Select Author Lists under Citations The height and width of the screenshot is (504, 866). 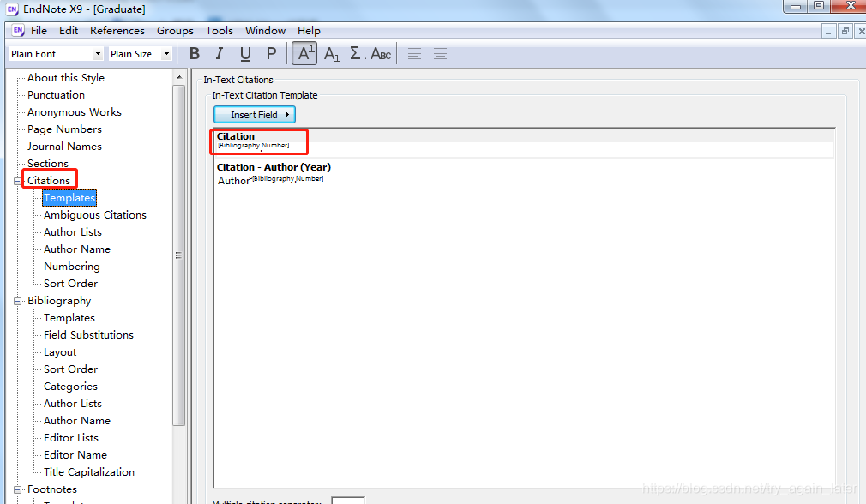[72, 231]
